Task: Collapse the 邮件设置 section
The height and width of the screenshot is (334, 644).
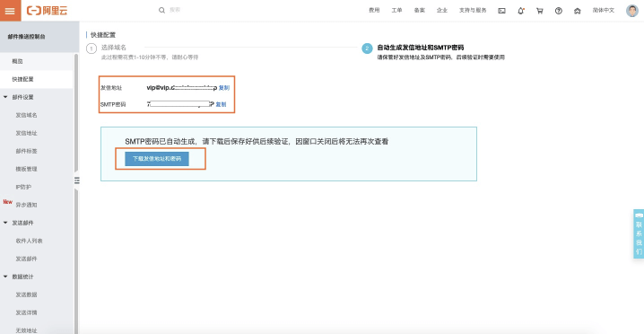Action: coord(5,98)
